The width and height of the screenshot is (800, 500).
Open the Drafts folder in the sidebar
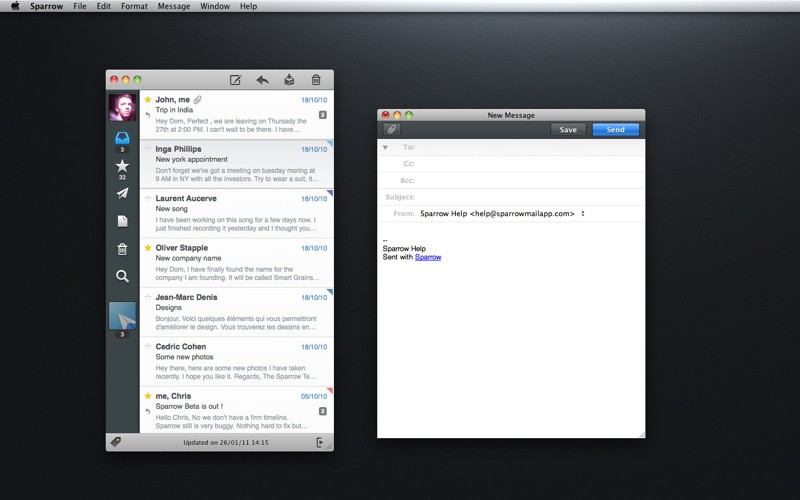click(x=122, y=221)
